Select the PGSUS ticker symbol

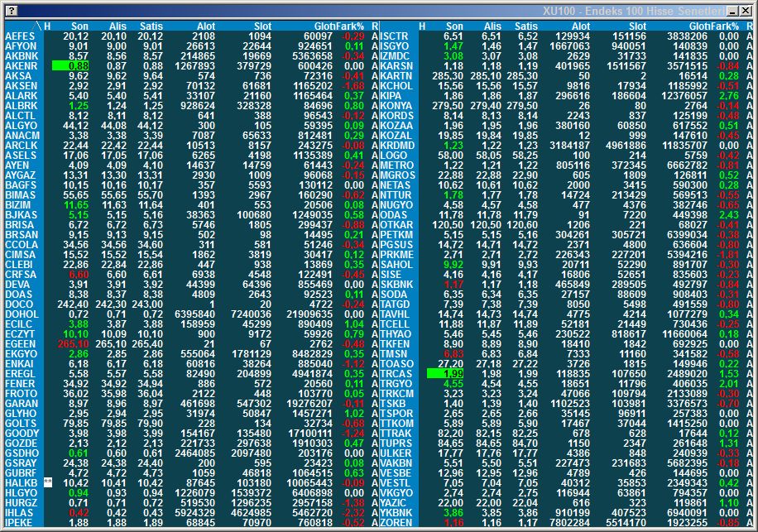(396, 245)
